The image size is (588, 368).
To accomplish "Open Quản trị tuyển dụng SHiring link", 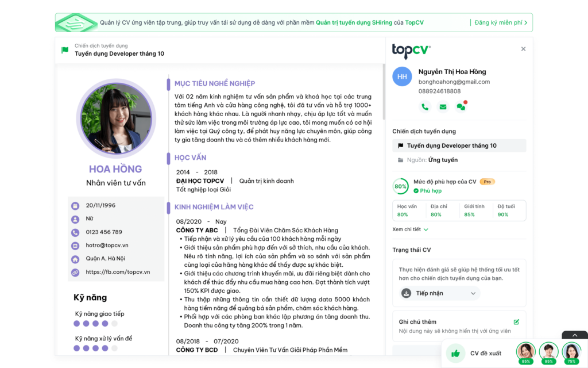I will 354,22.
